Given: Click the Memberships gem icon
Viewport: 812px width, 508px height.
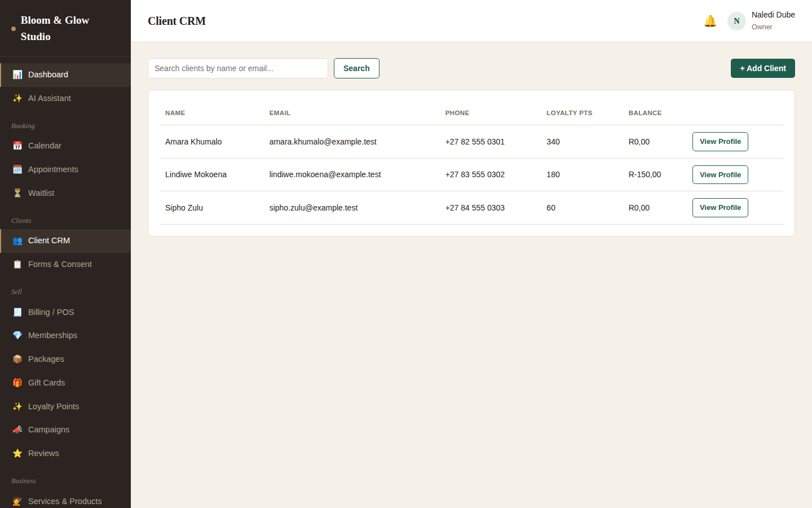Looking at the screenshot, I should coord(17,335).
